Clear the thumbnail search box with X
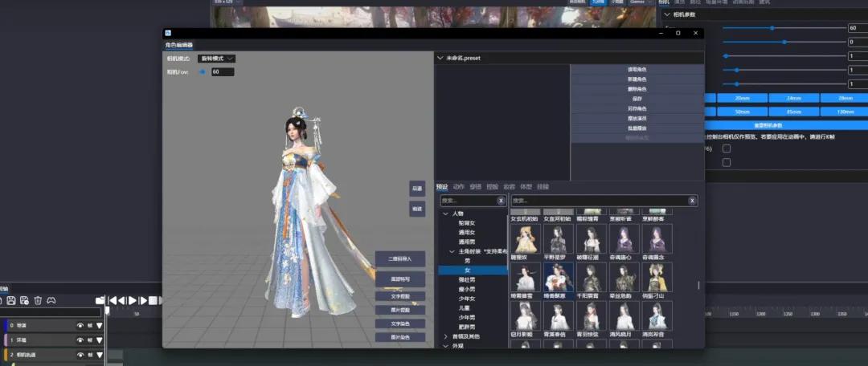This screenshot has width=868, height=366. [x=691, y=201]
